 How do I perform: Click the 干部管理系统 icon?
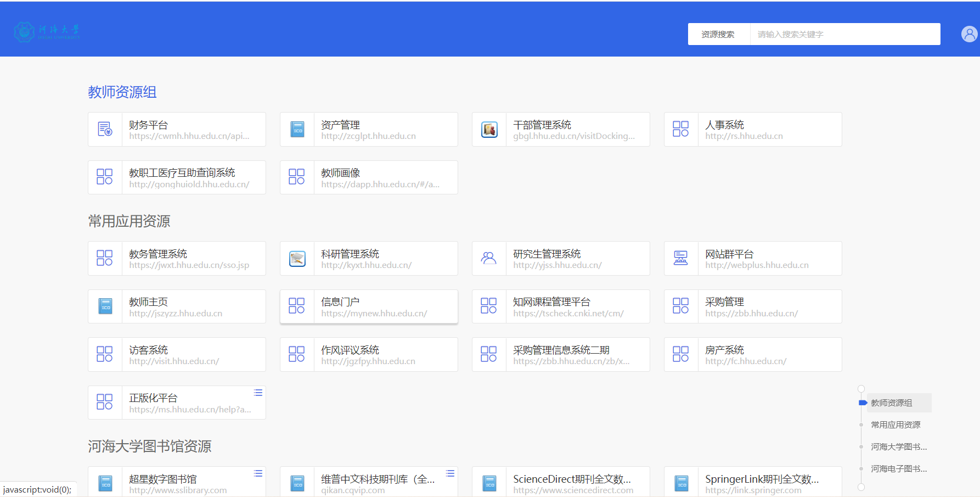click(489, 130)
